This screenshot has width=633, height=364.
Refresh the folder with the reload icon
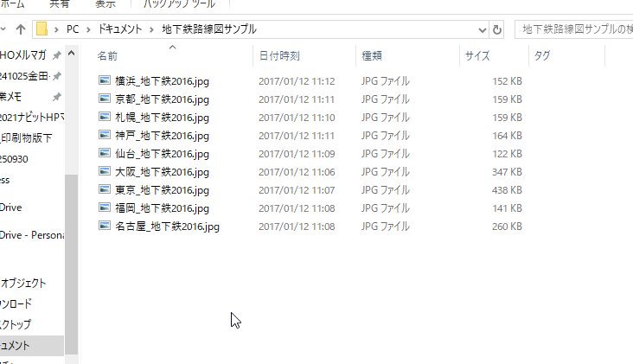[497, 29]
